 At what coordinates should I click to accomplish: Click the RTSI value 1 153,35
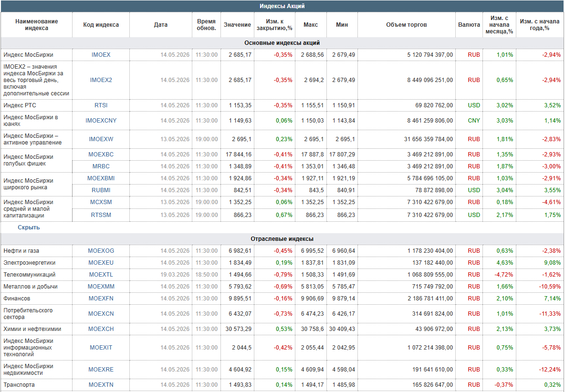(240, 105)
